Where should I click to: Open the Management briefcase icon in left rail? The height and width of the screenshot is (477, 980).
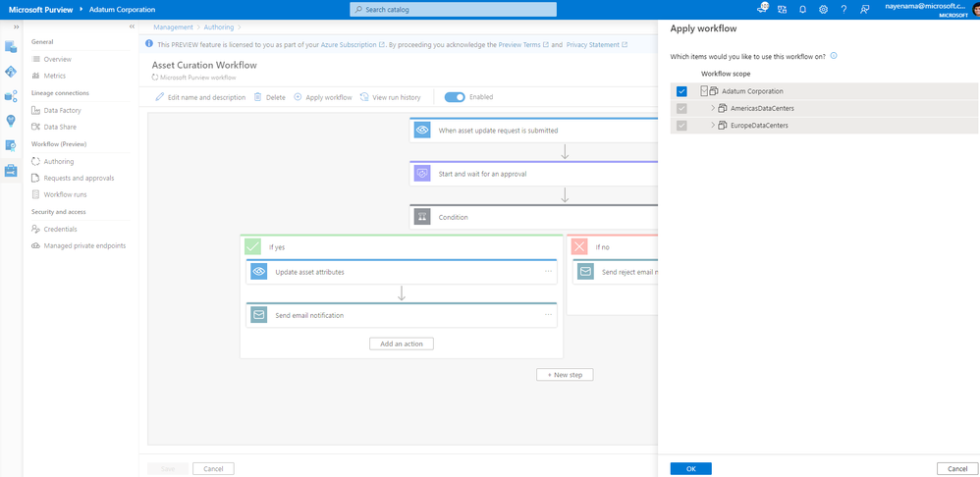pos(11,170)
